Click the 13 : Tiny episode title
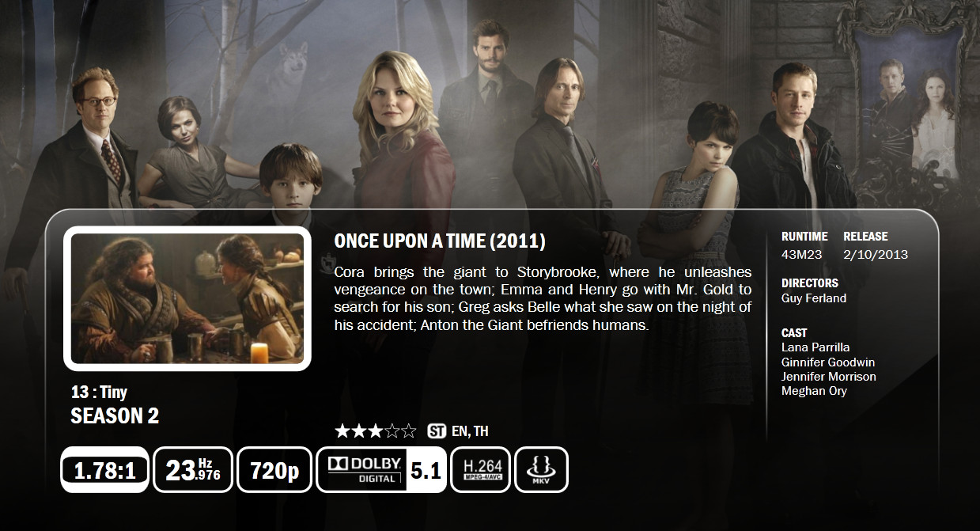This screenshot has height=531, width=980. pyautogui.click(x=99, y=393)
